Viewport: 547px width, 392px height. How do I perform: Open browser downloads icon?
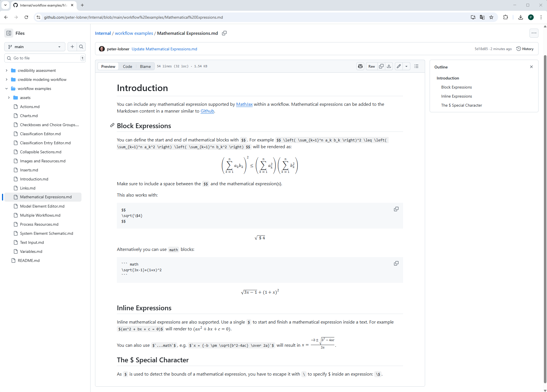521,17
